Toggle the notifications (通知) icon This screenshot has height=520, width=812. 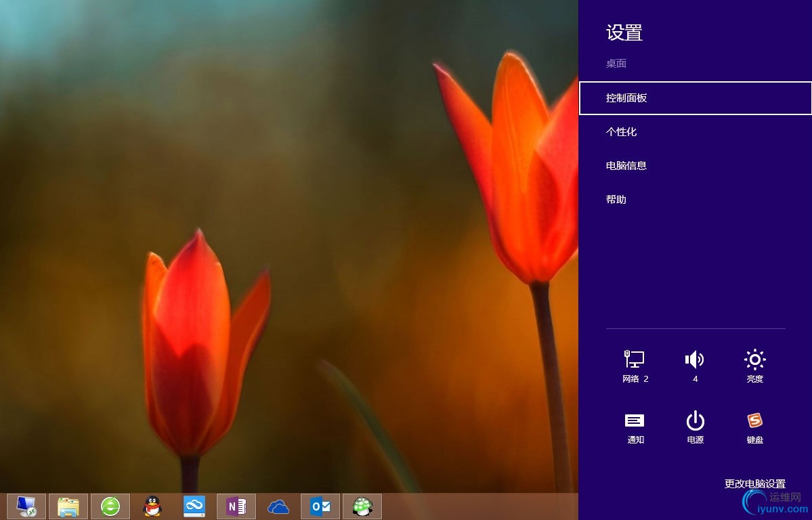(x=635, y=428)
